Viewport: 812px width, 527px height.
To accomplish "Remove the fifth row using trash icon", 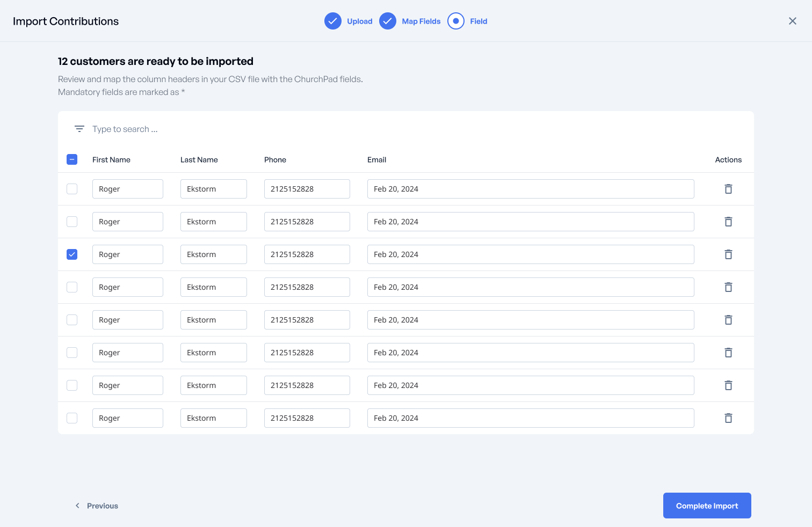I will pyautogui.click(x=728, y=320).
